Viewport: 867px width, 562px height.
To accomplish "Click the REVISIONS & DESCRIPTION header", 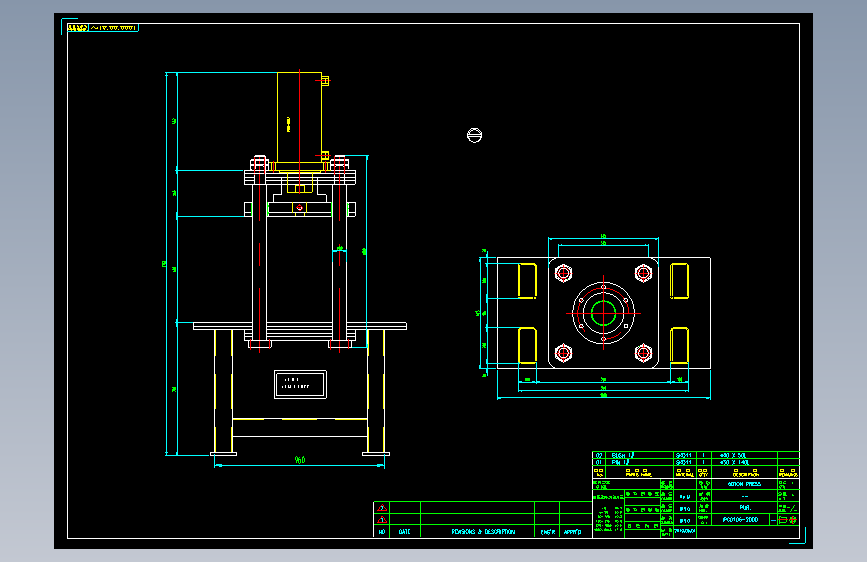I will (x=483, y=532).
